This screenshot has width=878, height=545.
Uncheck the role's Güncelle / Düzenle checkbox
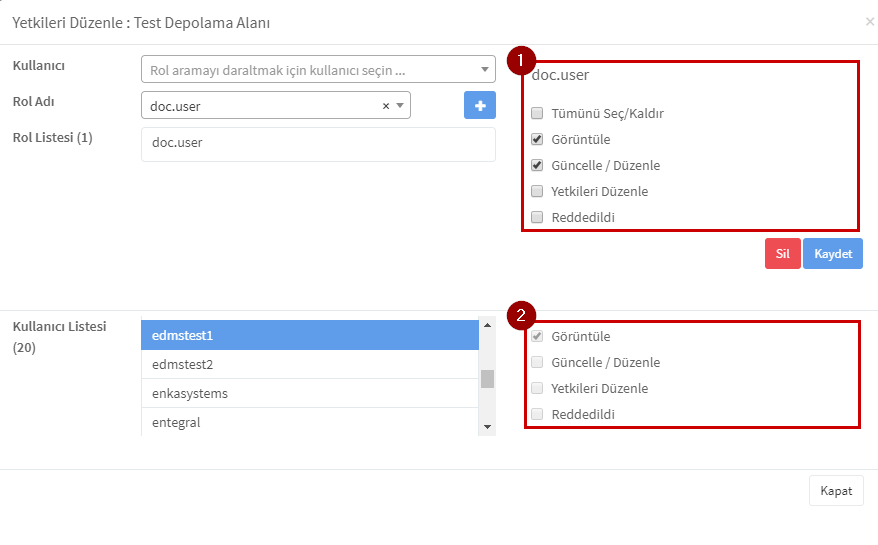537,165
